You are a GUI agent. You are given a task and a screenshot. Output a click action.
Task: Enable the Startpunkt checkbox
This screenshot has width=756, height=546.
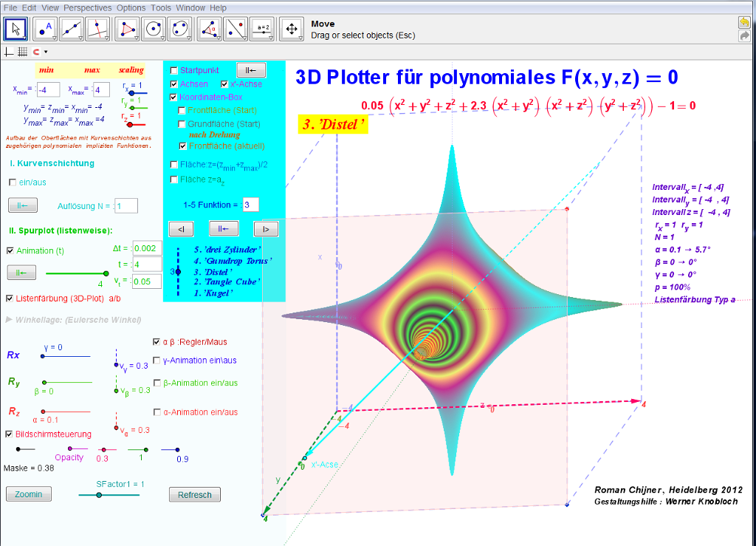point(174,70)
